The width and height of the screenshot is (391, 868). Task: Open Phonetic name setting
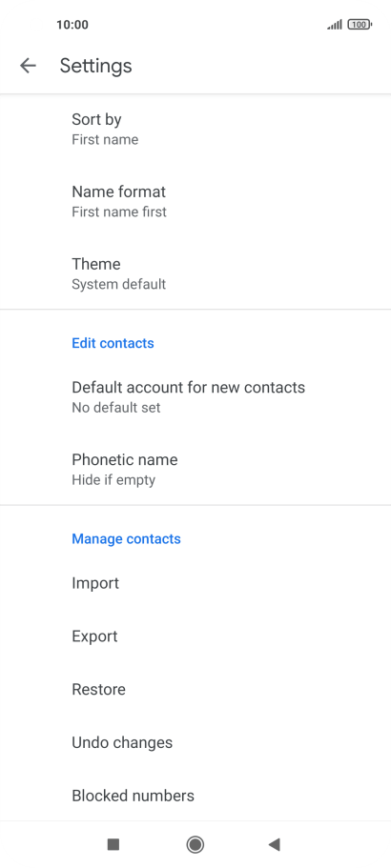(x=195, y=470)
